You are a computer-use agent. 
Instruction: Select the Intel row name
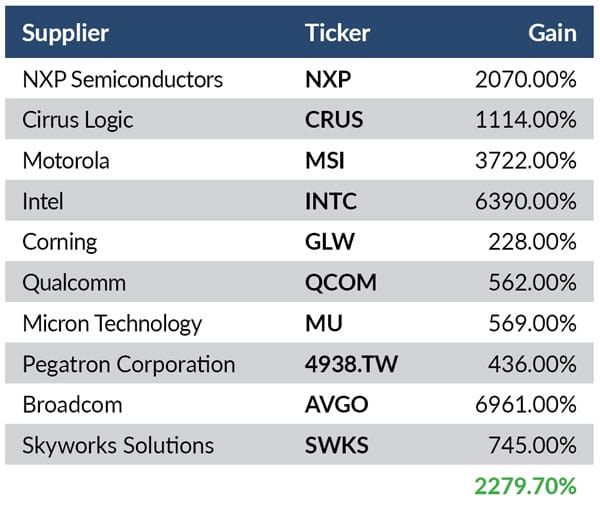(43, 201)
